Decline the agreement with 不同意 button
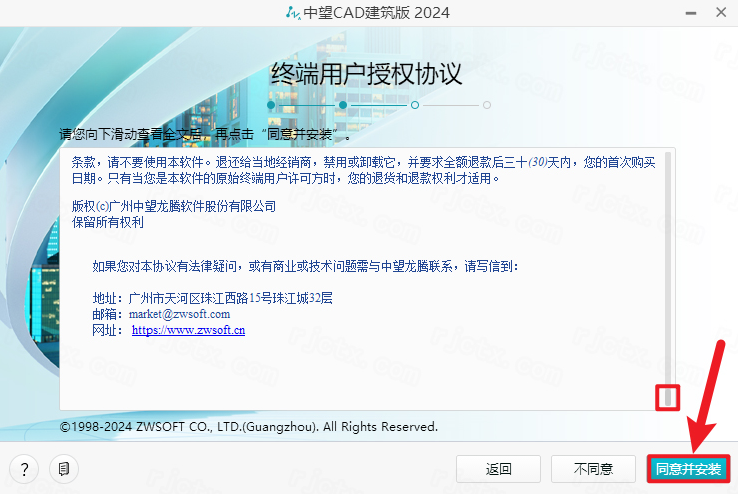The width and height of the screenshot is (738, 494). [x=593, y=469]
